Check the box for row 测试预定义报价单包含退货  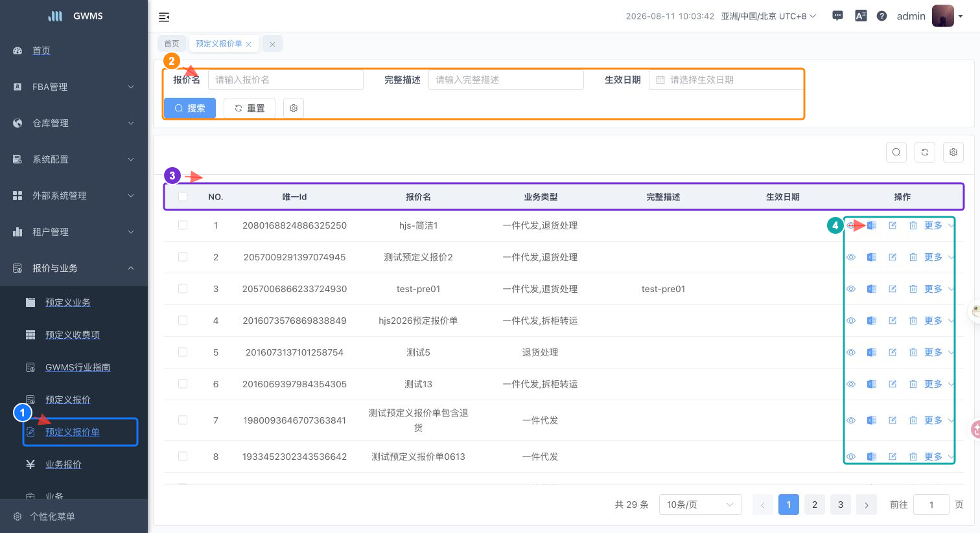[x=183, y=420]
